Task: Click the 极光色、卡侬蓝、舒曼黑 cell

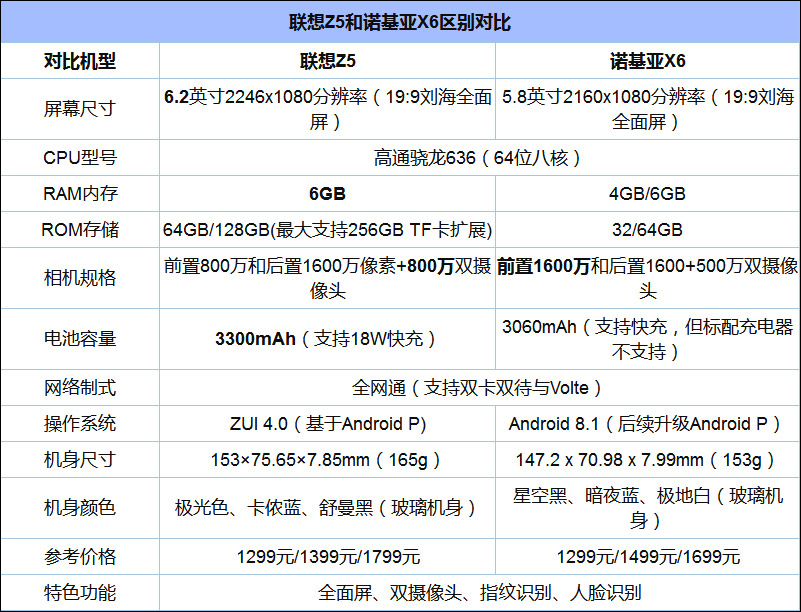Action: pyautogui.click(x=327, y=508)
